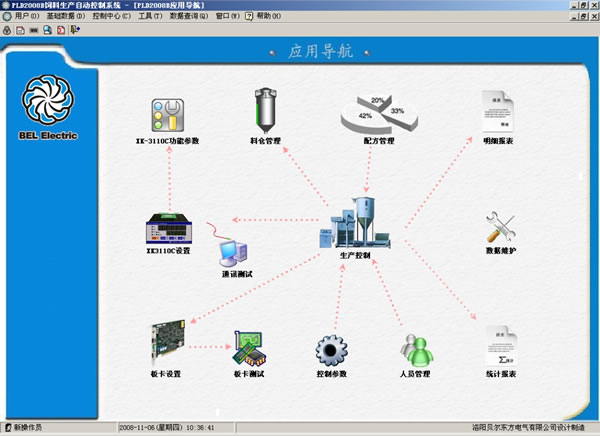
Task: Click the circular MDI child icon left of 用户
Action: (7, 16)
